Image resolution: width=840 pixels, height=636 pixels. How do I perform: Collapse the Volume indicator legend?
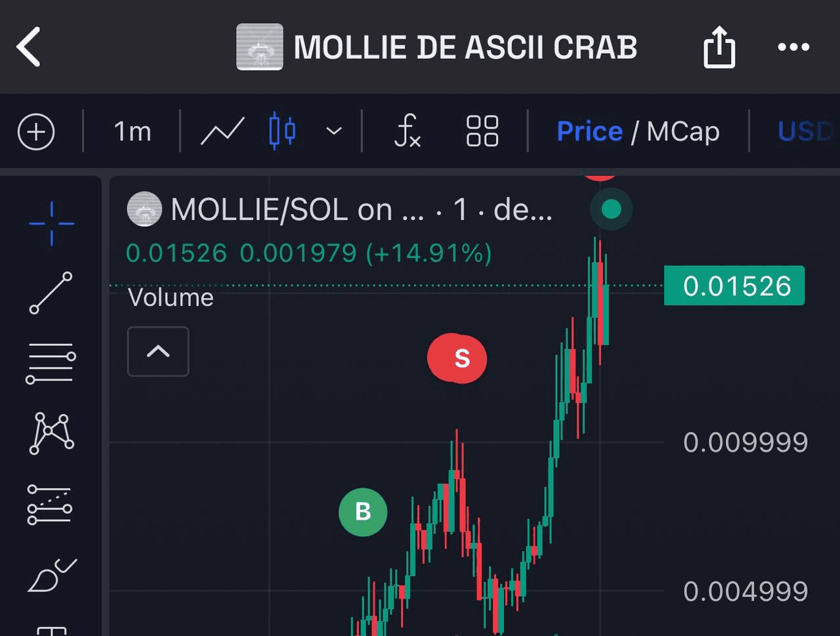[x=158, y=352]
